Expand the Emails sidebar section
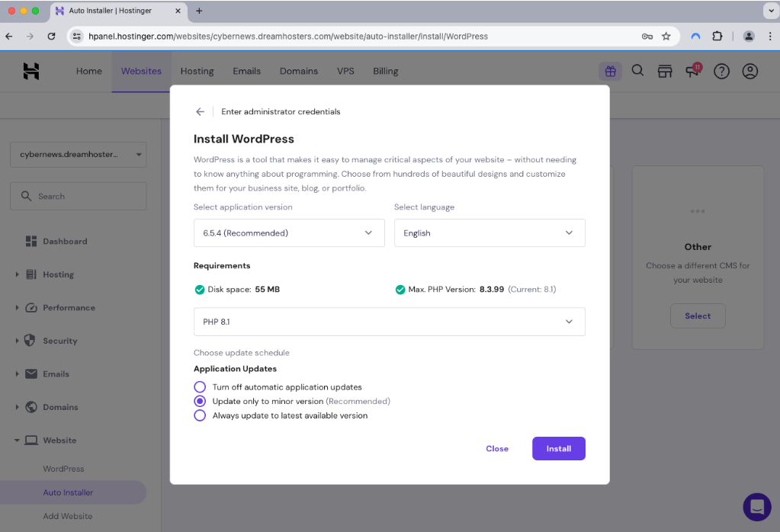Image resolution: width=780 pixels, height=532 pixels. (x=17, y=374)
